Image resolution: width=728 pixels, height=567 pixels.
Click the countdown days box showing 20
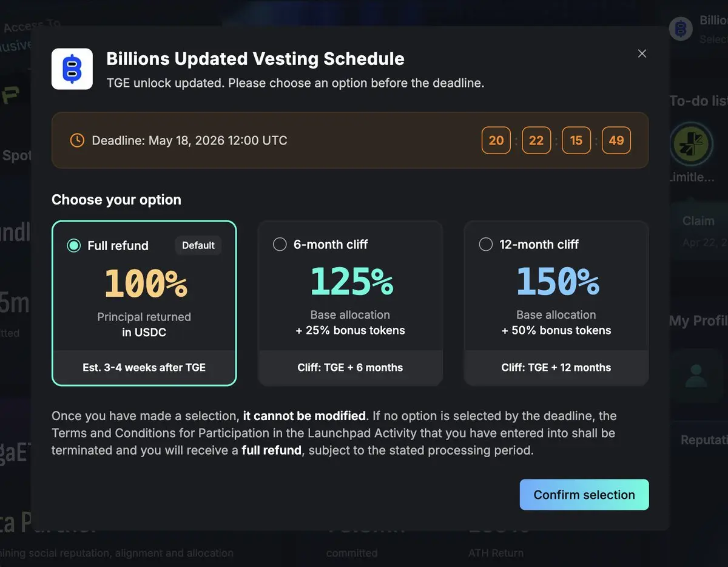[x=496, y=140]
